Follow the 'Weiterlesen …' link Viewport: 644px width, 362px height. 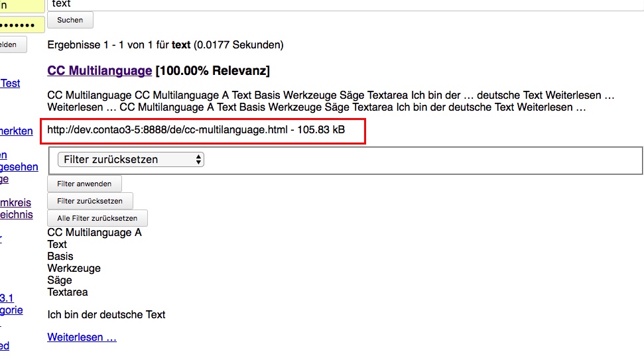pyautogui.click(x=82, y=337)
